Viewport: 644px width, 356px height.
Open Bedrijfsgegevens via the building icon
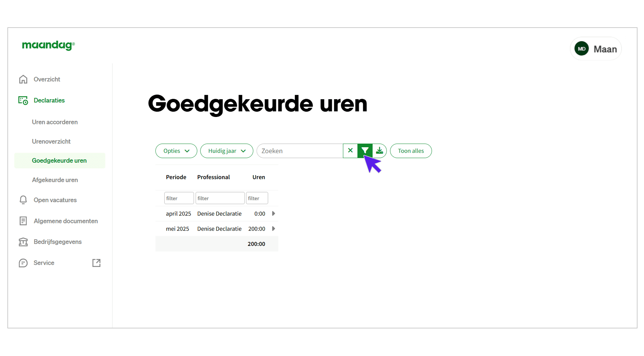coord(23,242)
